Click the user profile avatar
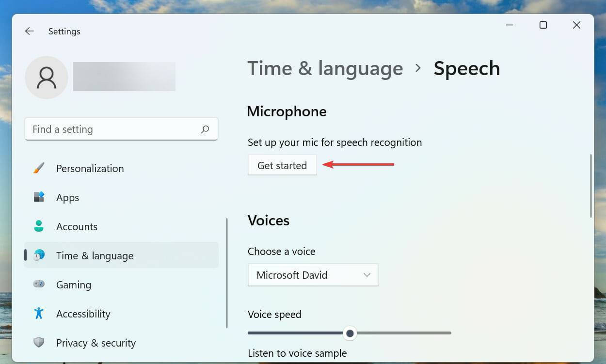The image size is (606, 364). pyautogui.click(x=46, y=77)
